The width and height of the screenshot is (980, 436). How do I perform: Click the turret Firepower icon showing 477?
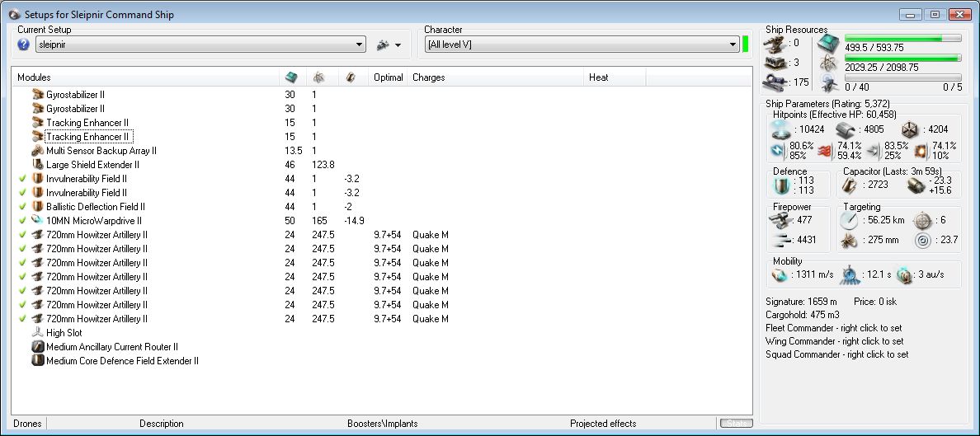coord(781,220)
